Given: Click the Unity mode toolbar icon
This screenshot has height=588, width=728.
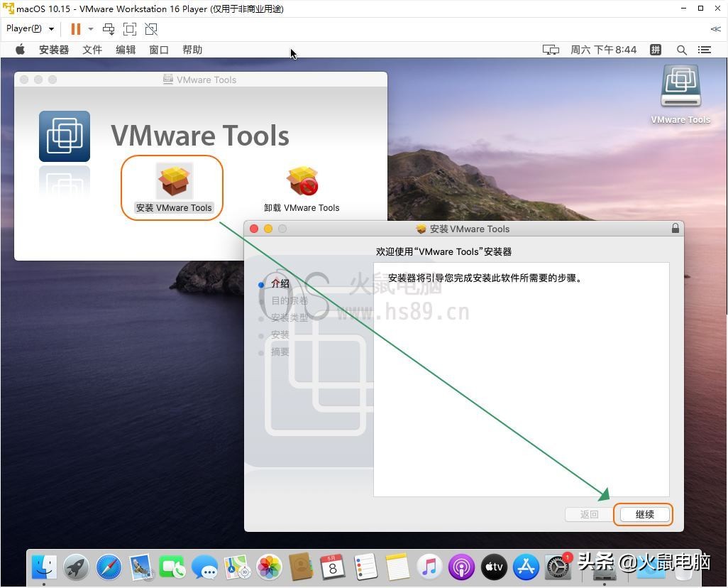Looking at the screenshot, I should coord(150,29).
